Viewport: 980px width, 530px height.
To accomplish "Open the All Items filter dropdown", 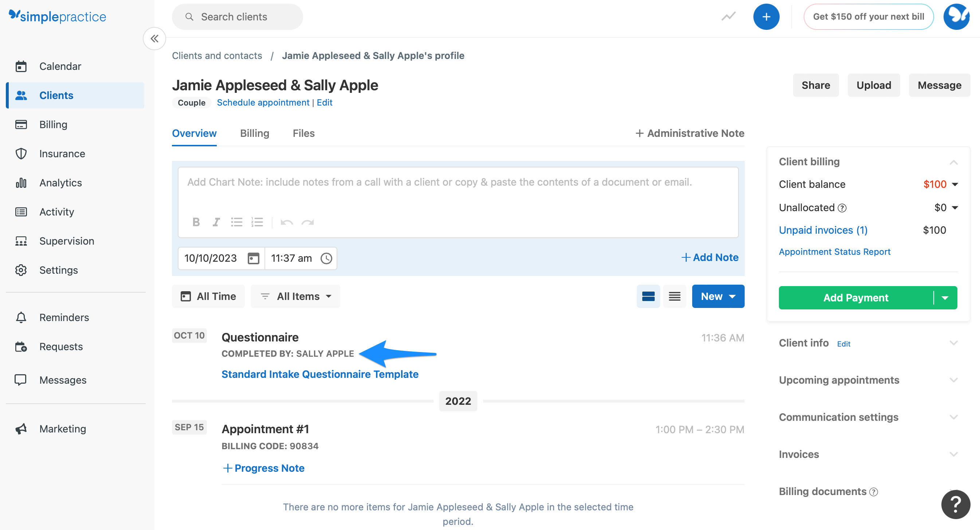I will 295,296.
